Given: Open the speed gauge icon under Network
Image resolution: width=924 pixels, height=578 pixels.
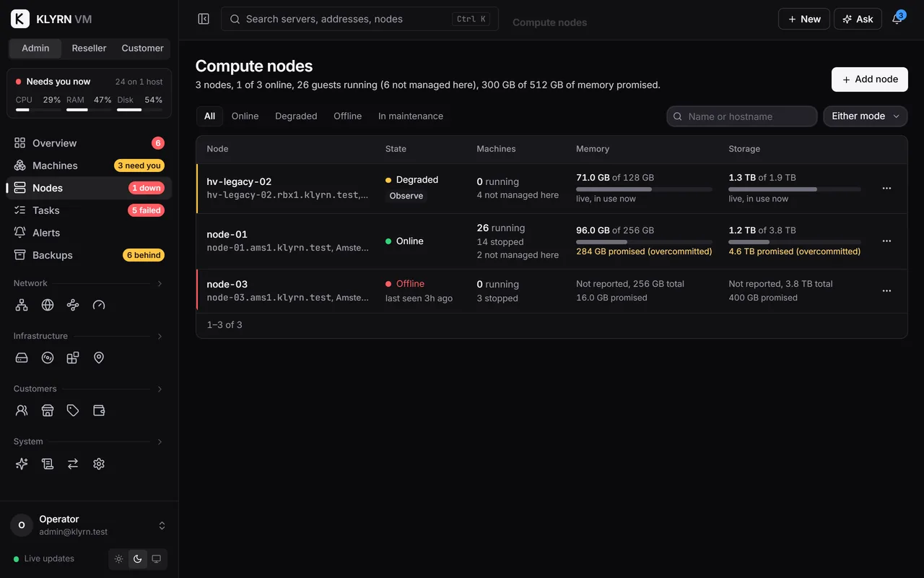Looking at the screenshot, I should point(99,305).
